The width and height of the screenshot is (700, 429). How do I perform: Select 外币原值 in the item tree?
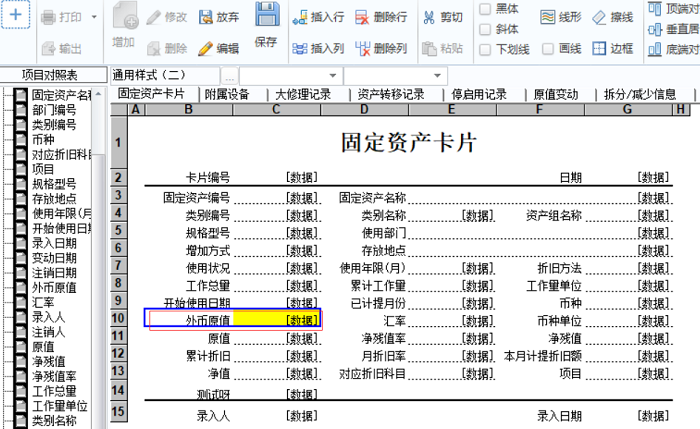(54, 287)
